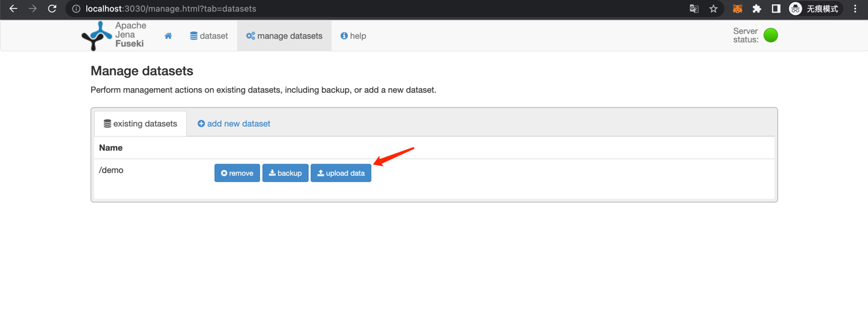Open Chrome three-dot menu
This screenshot has width=868, height=326.
click(x=855, y=9)
